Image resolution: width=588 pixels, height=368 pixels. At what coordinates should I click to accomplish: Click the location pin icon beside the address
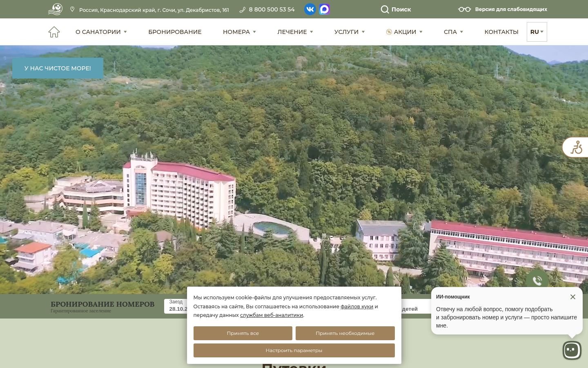tap(72, 9)
